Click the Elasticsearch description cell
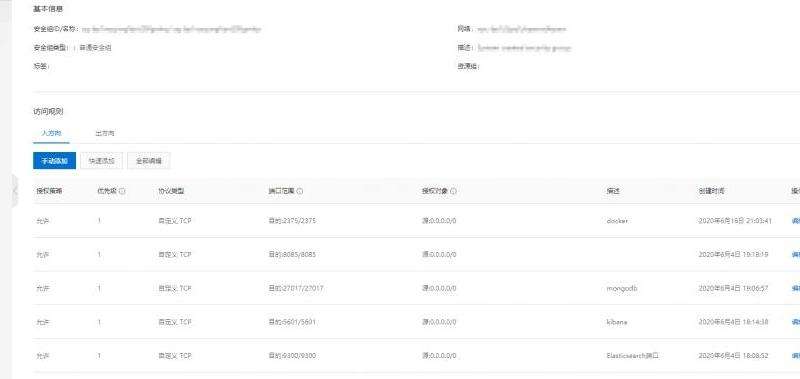800x379 pixels. coord(632,356)
